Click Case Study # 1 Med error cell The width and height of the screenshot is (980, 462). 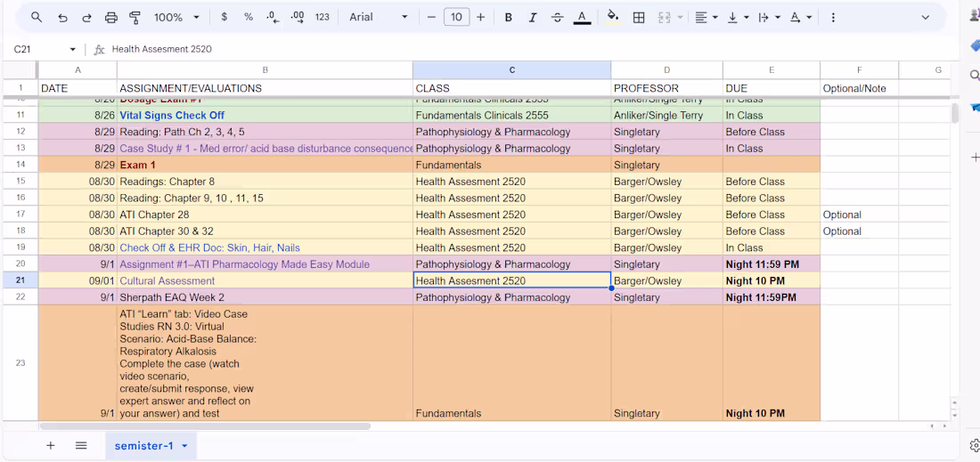pos(265,149)
